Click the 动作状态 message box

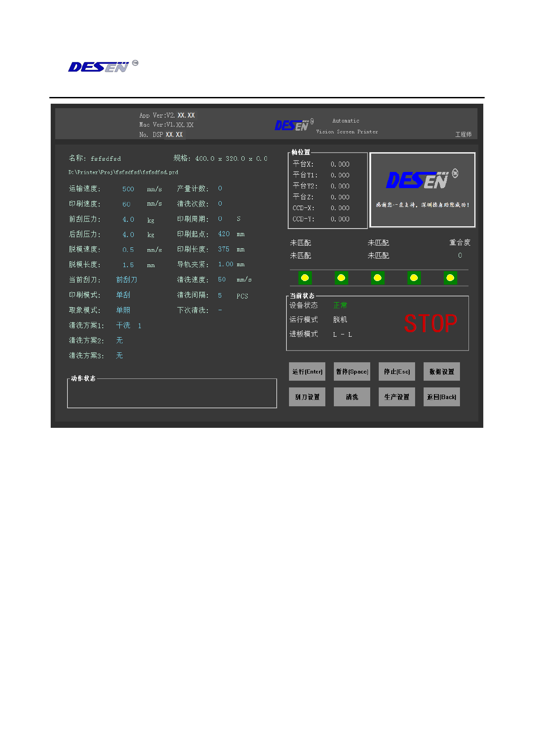(x=172, y=393)
